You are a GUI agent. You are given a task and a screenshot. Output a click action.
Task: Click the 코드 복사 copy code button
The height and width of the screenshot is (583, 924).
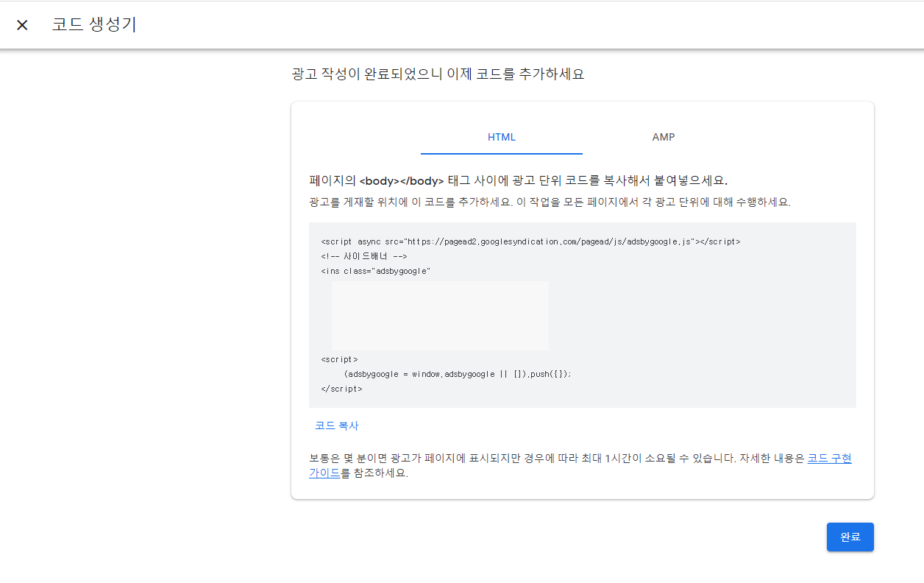(337, 425)
